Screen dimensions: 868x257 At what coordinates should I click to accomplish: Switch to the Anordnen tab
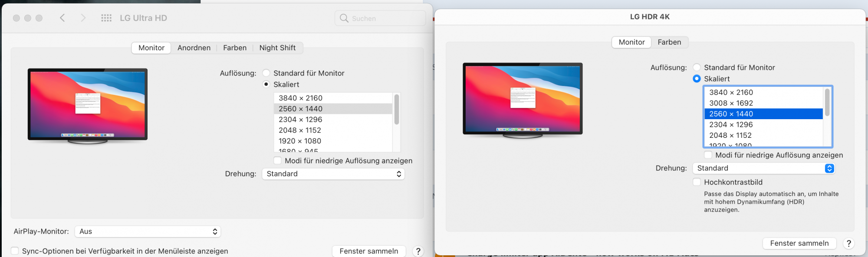pos(194,48)
